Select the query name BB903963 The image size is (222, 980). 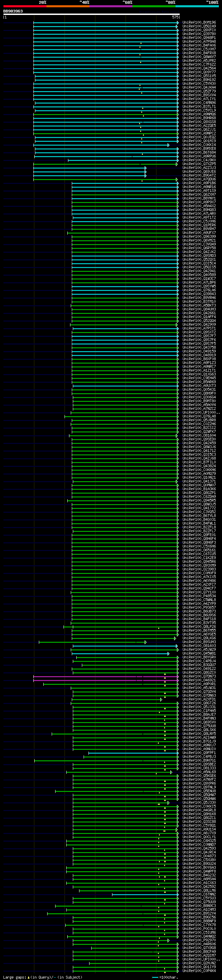point(13,11)
